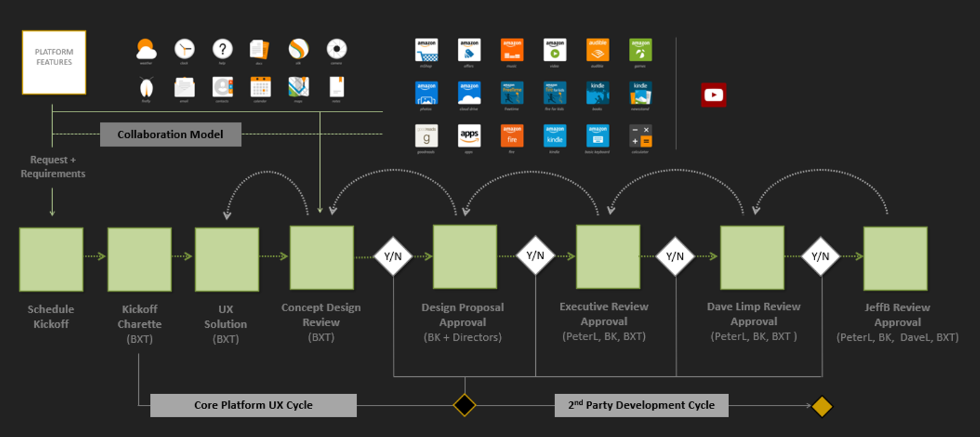Select the 'UX Solution' caption
This screenshot has height=437, width=980.
[x=225, y=316]
